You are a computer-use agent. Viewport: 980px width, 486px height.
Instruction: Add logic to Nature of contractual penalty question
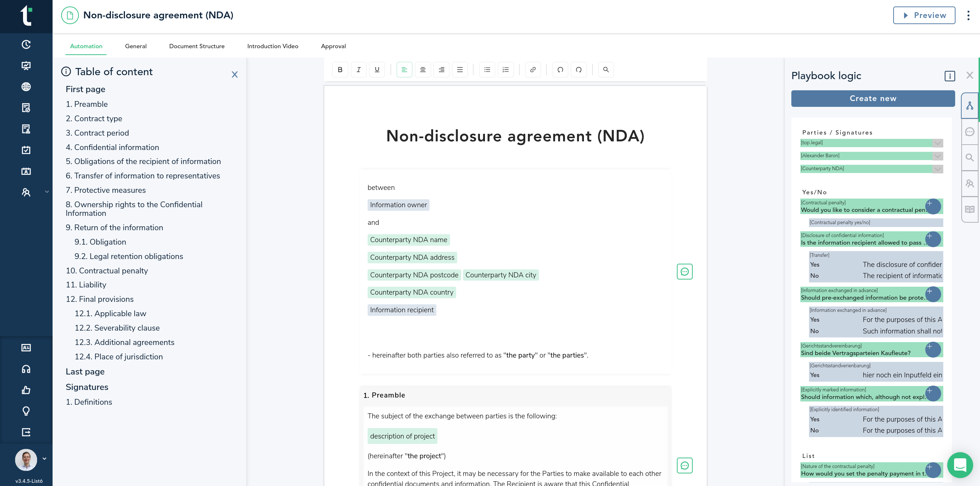coord(933,470)
